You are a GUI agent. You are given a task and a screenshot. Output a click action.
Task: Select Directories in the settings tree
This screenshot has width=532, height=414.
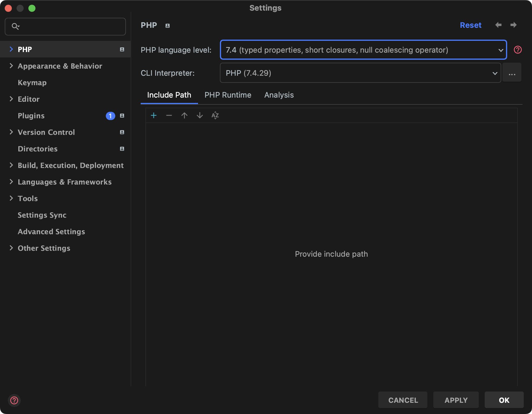pos(65,149)
